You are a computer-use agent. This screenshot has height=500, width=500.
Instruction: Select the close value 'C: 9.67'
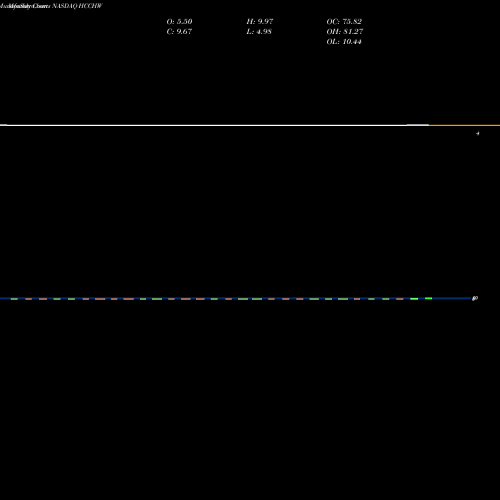[x=179, y=31]
